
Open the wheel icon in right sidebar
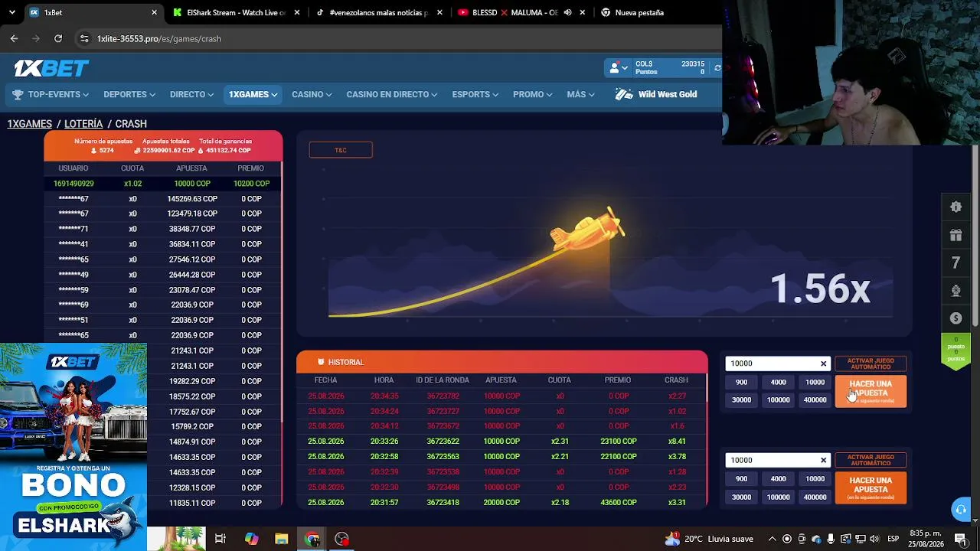(955, 291)
